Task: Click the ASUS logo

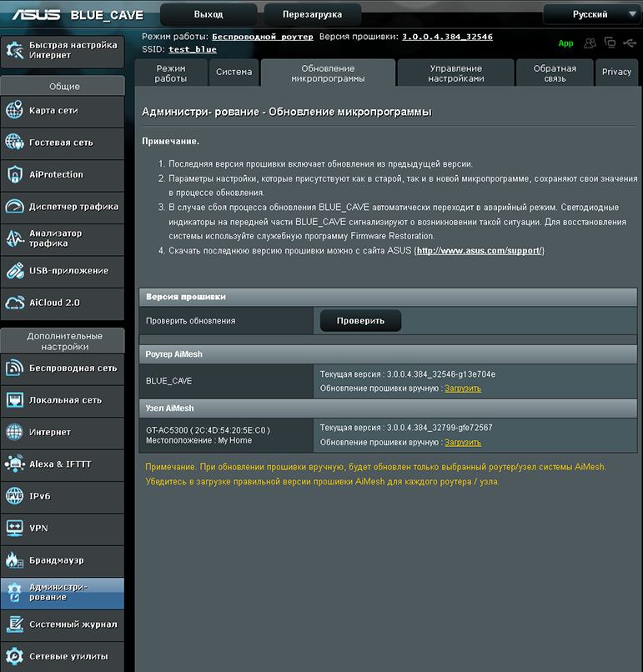Action: click(36, 15)
